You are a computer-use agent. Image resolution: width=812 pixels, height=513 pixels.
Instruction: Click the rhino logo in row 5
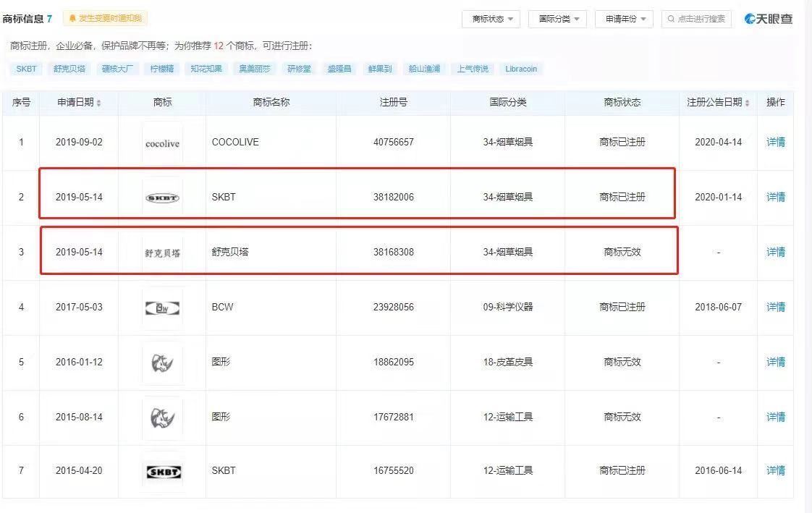pyautogui.click(x=162, y=363)
